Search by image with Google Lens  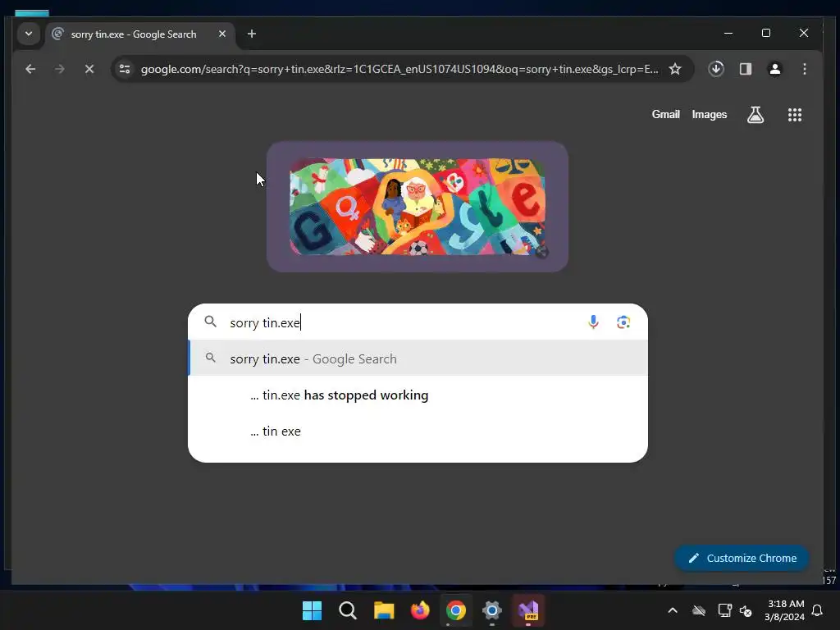click(x=623, y=322)
